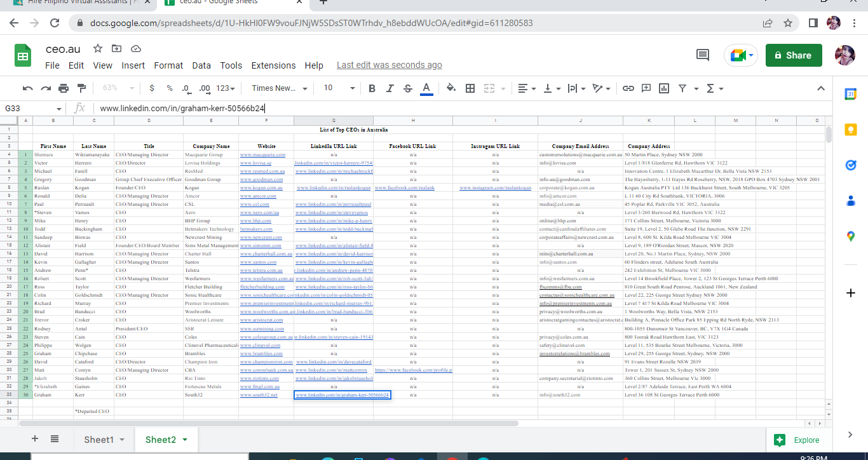Open the Google Keep side panel icon
The width and height of the screenshot is (868, 460).
point(851,130)
